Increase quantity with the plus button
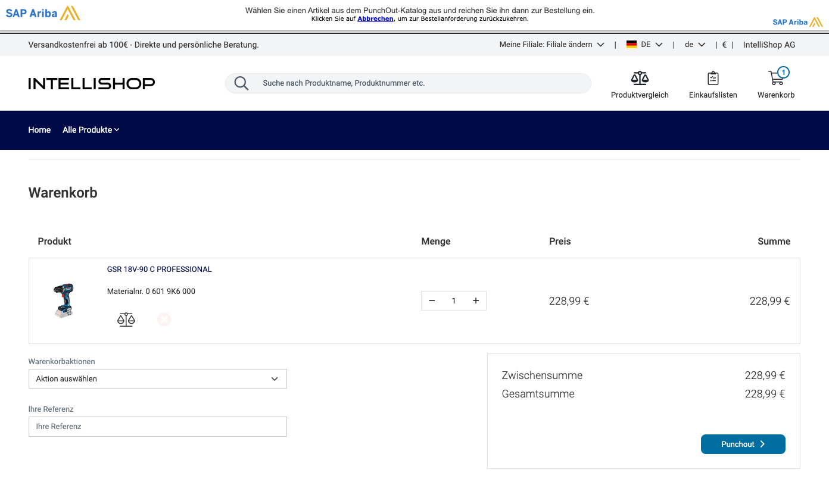Image resolution: width=829 pixels, height=504 pixels. tap(476, 300)
